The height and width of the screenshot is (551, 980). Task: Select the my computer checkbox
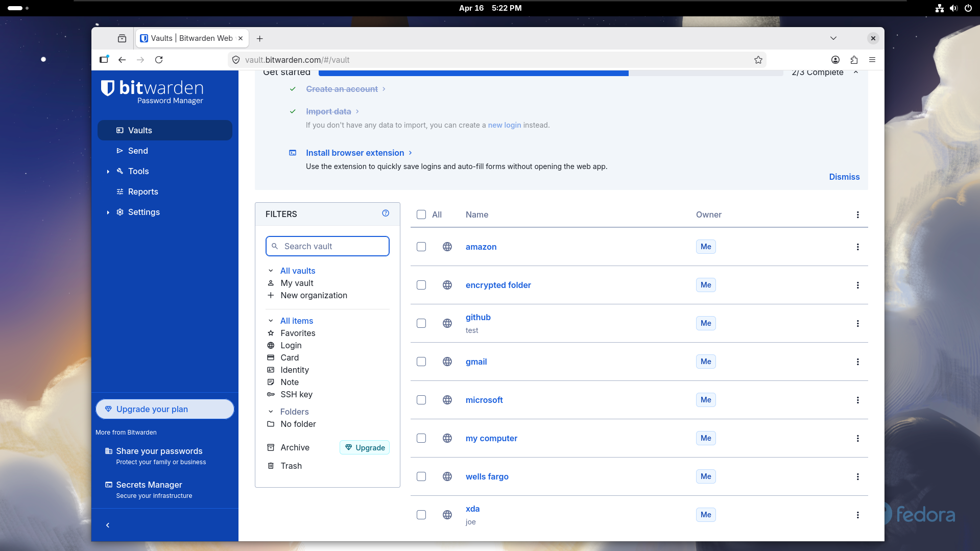click(x=421, y=438)
